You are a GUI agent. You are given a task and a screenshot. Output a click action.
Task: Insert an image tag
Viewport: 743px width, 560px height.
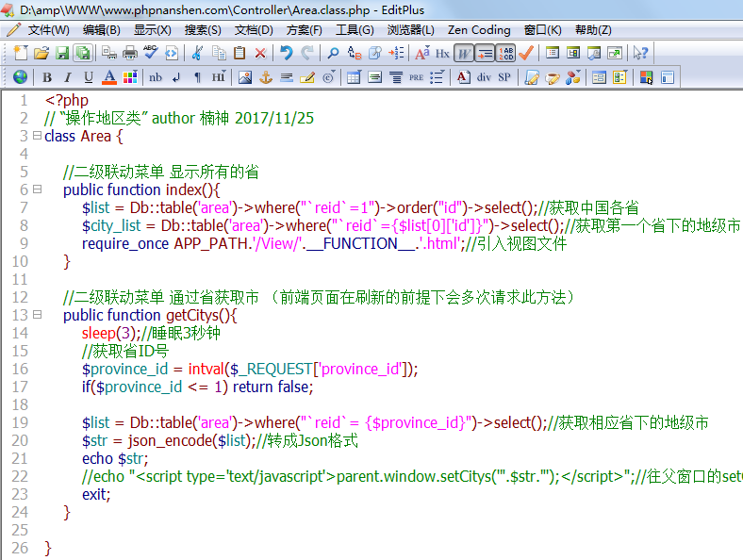point(245,76)
